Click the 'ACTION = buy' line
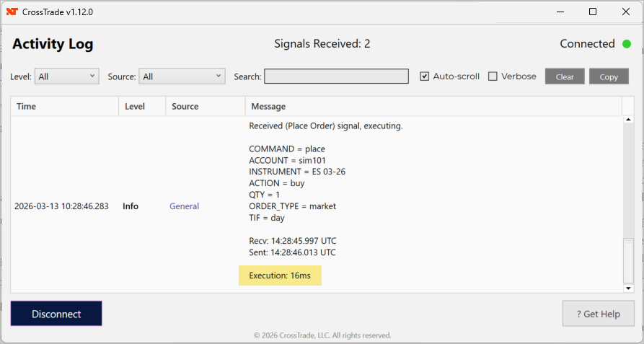 (276, 183)
